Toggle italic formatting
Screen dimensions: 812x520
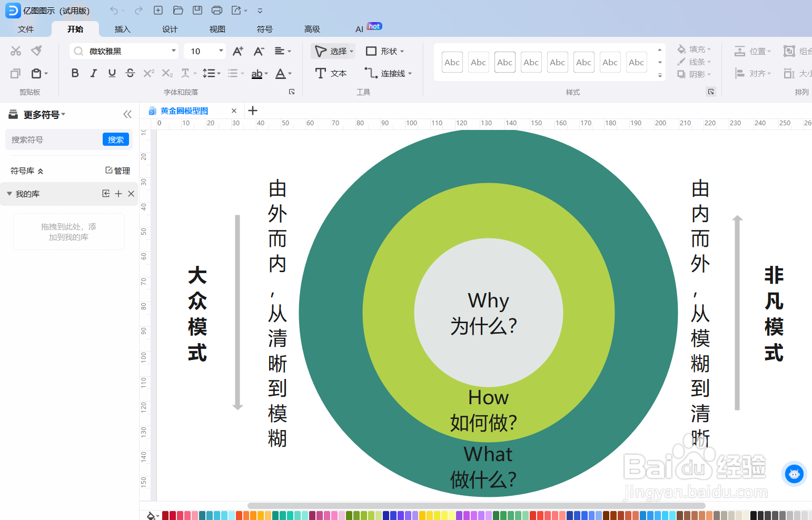click(x=93, y=73)
